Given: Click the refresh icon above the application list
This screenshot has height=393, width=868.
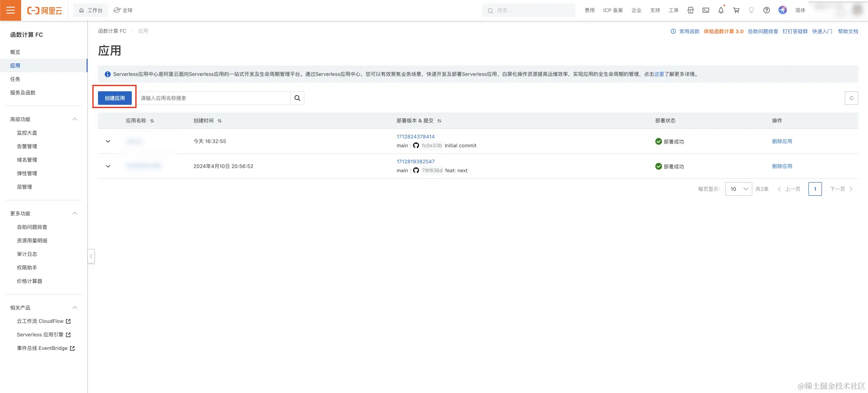Looking at the screenshot, I should click(852, 98).
